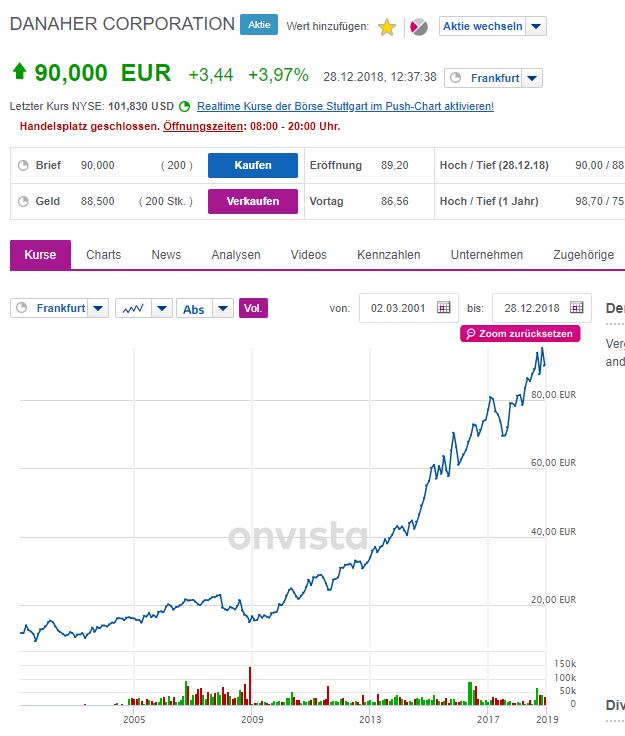Click the yellow star watchlist icon
The image size is (625, 736).
point(387,27)
